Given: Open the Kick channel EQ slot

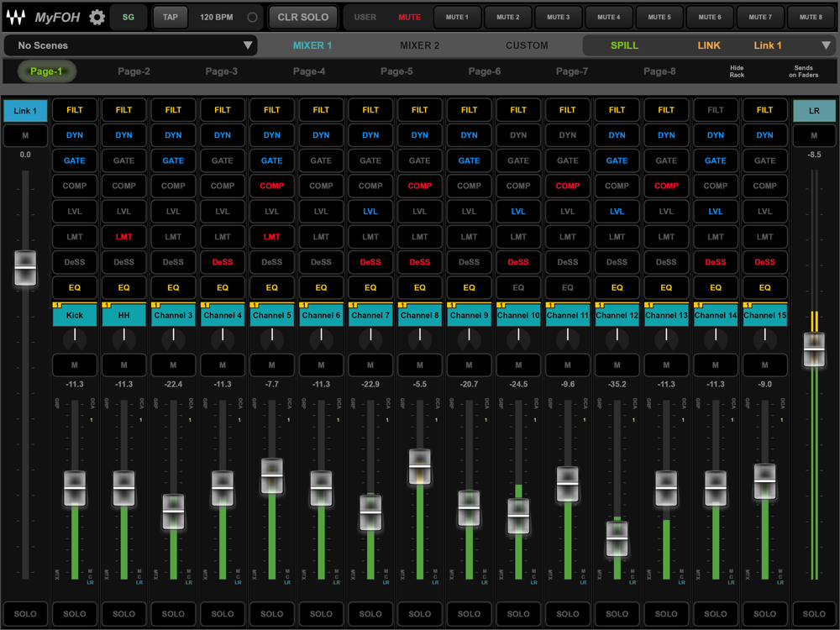Looking at the screenshot, I should coord(75,287).
